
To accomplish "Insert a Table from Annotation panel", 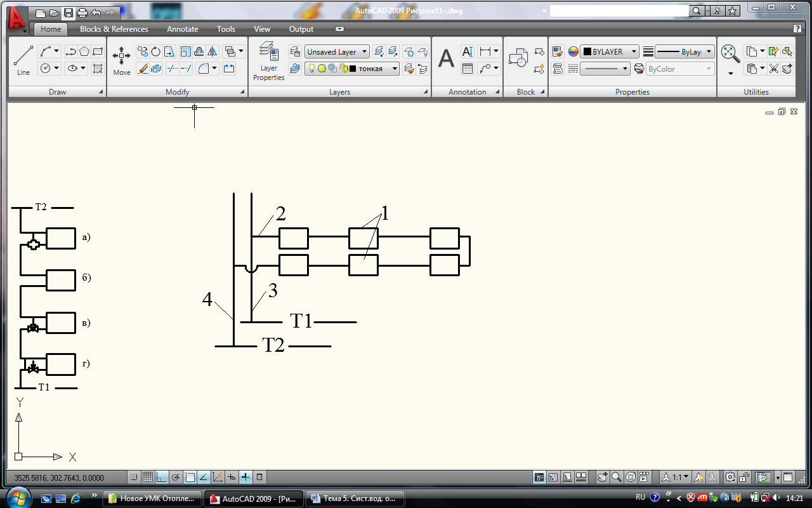I will click(468, 69).
